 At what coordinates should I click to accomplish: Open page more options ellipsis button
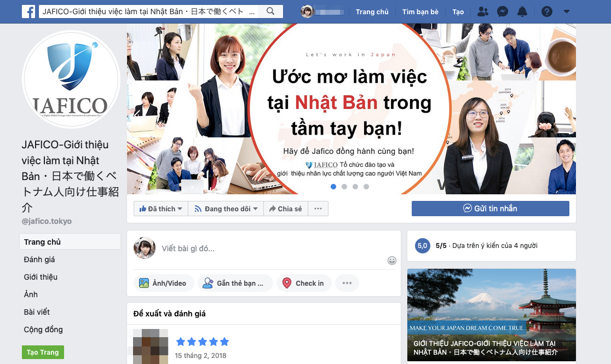coord(318,209)
